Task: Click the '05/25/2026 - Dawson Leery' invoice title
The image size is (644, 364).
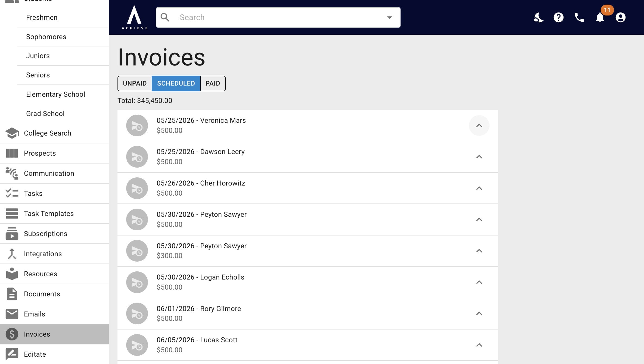Action: (x=200, y=152)
